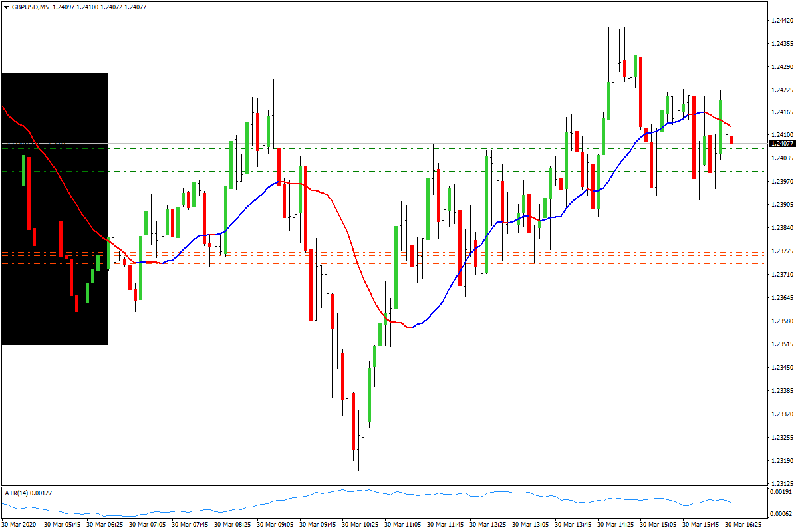Viewport: 798px width, 532px height.
Task: Click the 30 Mar 09:45 time label
Action: (x=318, y=525)
